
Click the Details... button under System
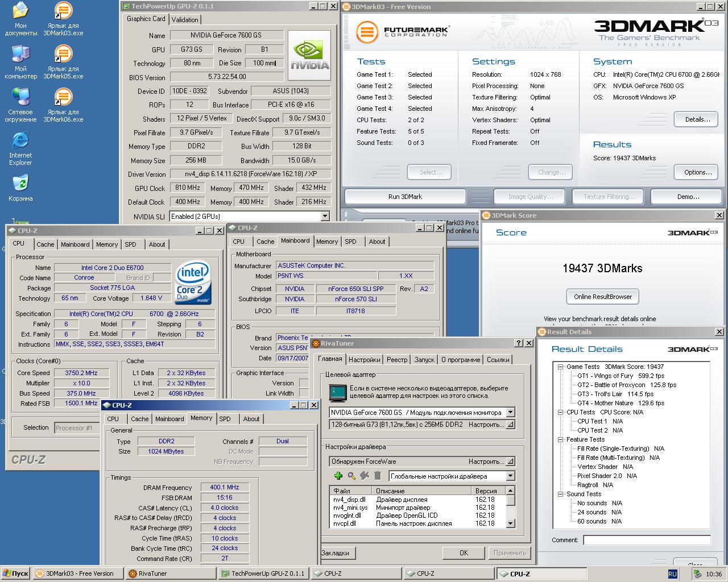(x=697, y=119)
